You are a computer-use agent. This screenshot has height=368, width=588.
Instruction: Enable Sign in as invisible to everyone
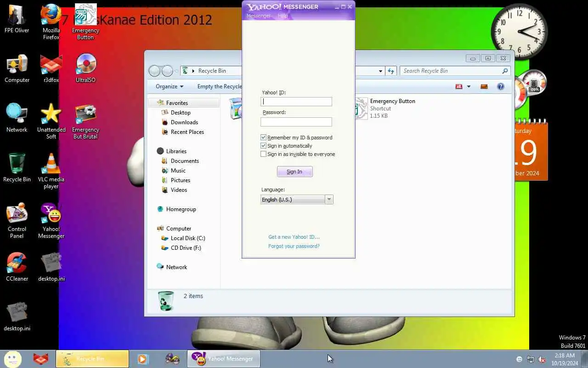pyautogui.click(x=264, y=154)
